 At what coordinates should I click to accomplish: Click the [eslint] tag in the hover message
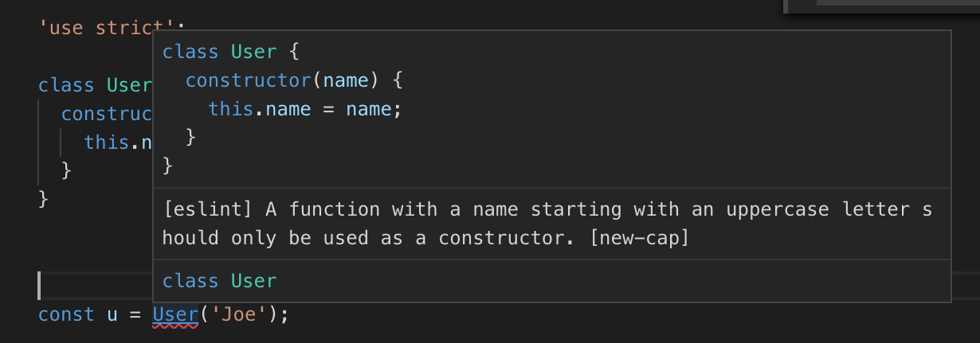[x=209, y=209]
